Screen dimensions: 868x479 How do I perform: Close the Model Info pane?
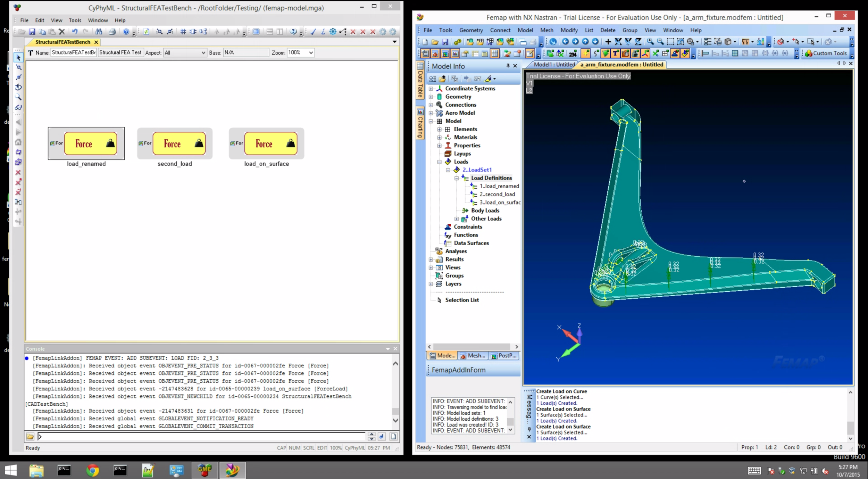[x=515, y=66]
